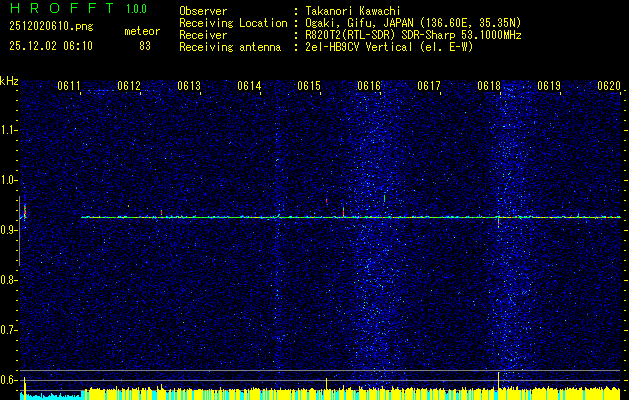629x400 pixels.
Task: Click the 1.0 frequency axis label
Action: click(x=8, y=180)
